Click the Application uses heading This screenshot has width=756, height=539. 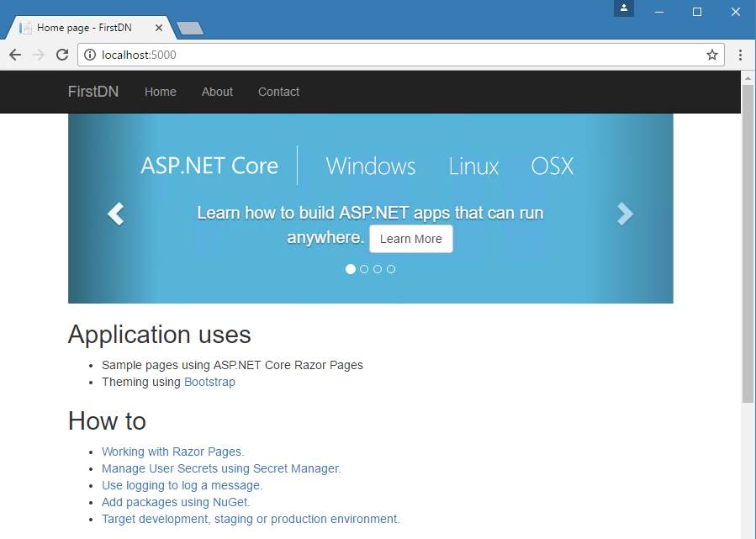coord(160,334)
